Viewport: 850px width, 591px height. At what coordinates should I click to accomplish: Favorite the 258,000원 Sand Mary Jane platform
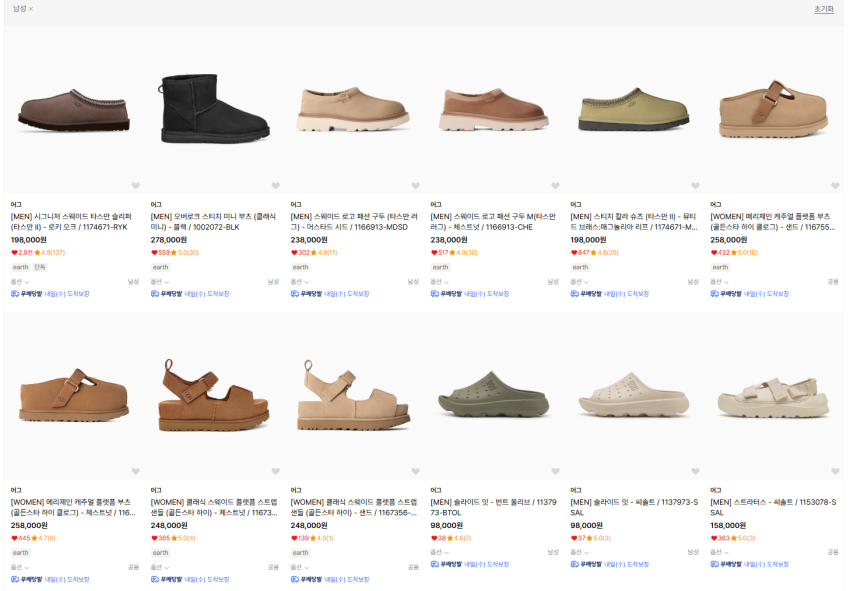tap(835, 185)
